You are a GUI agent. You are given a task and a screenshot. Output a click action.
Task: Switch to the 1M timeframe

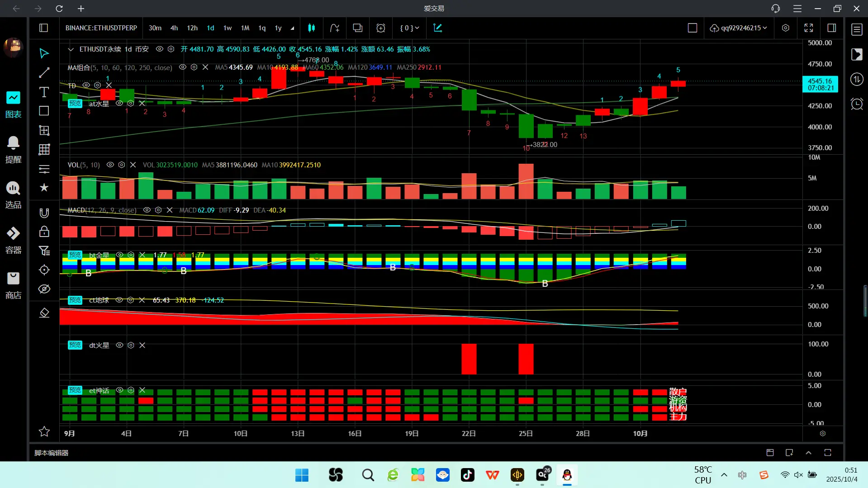point(245,28)
